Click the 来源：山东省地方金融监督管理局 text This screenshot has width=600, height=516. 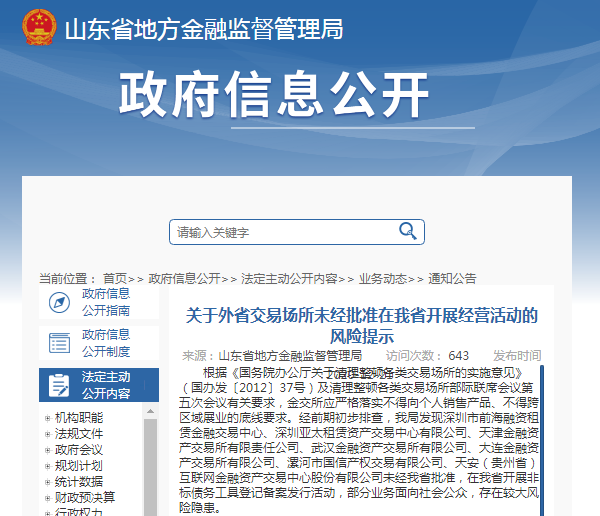click(x=272, y=356)
